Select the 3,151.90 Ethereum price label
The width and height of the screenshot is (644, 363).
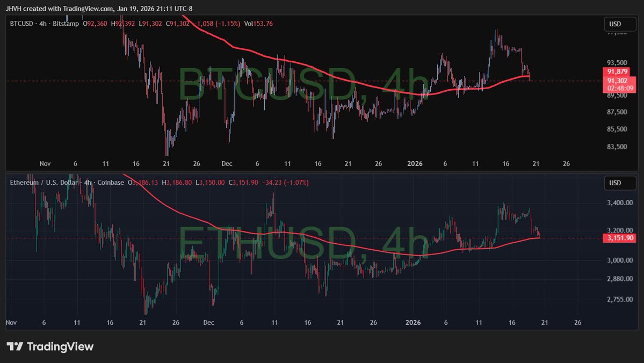(x=620, y=238)
